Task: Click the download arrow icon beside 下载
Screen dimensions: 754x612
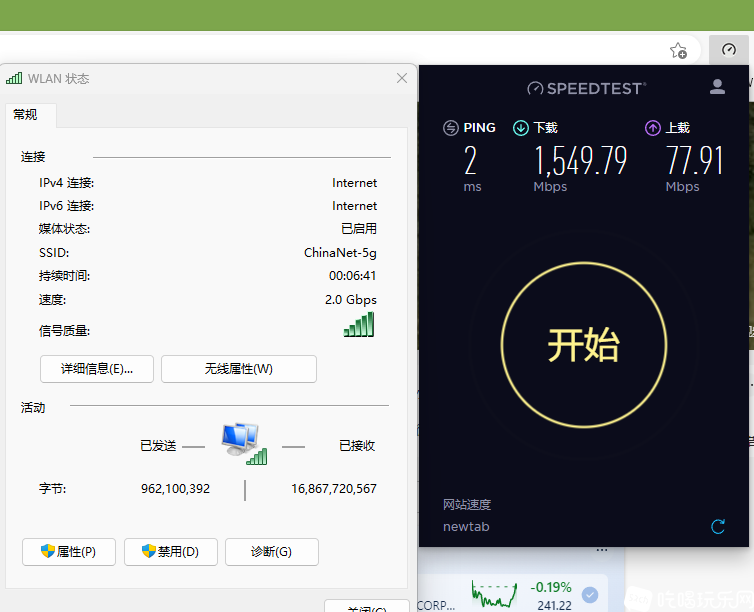Action: [x=521, y=128]
